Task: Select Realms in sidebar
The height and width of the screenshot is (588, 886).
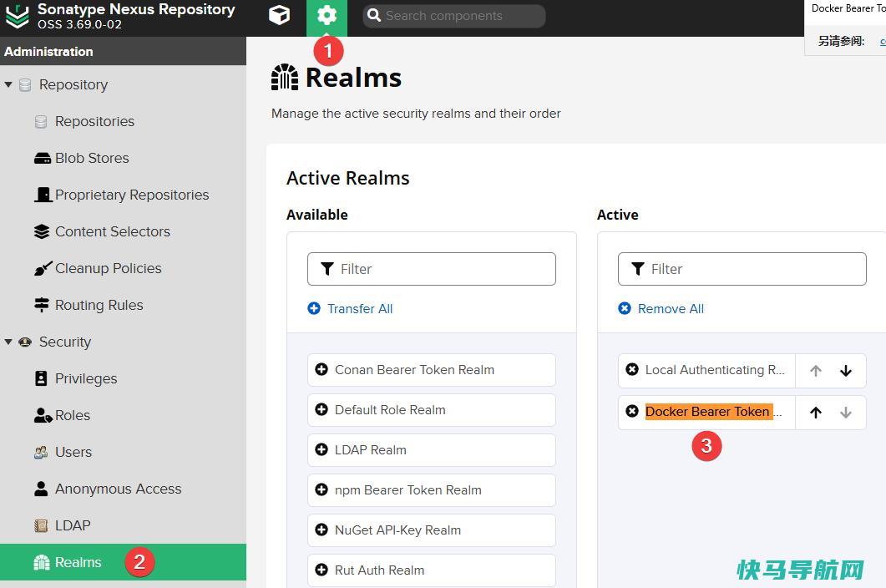Action: (124, 562)
